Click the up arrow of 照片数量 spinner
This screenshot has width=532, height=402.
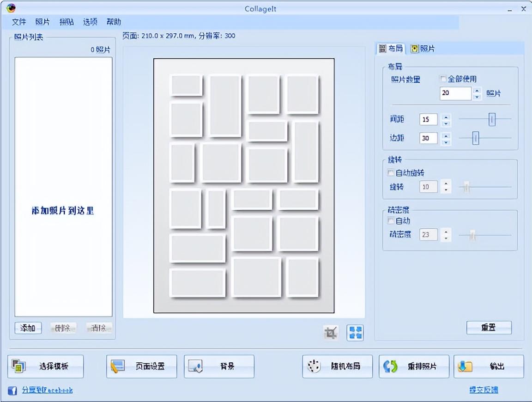coord(476,91)
